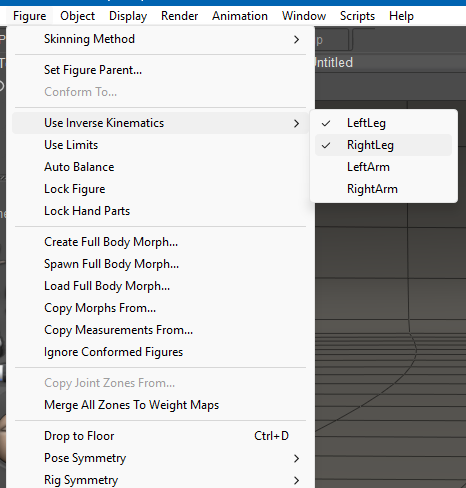This screenshot has height=488, width=466.
Task: Expand the Rig Symmetry submenu
Action: point(160,480)
